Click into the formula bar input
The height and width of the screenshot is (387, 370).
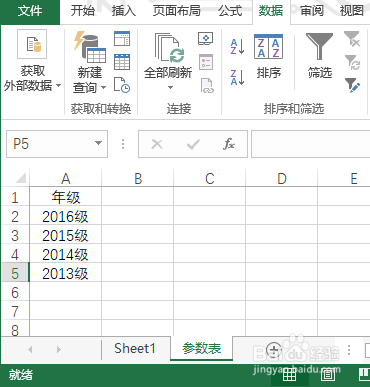coord(310,144)
